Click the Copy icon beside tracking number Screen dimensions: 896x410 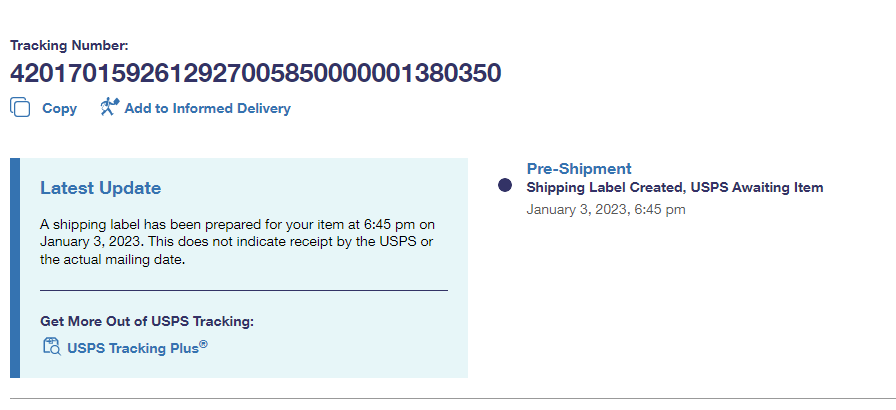click(20, 107)
